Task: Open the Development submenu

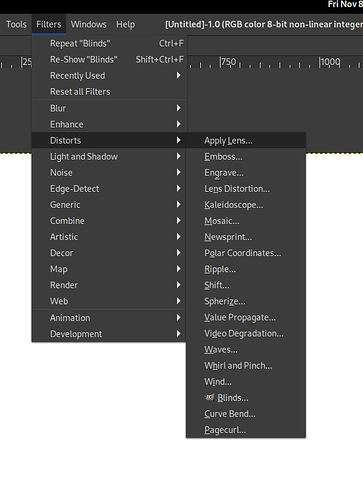Action: (x=109, y=334)
